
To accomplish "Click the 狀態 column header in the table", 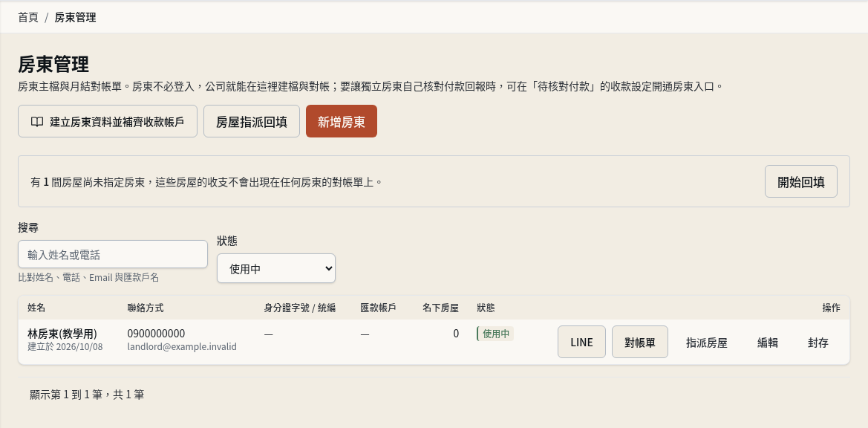I will click(486, 308).
